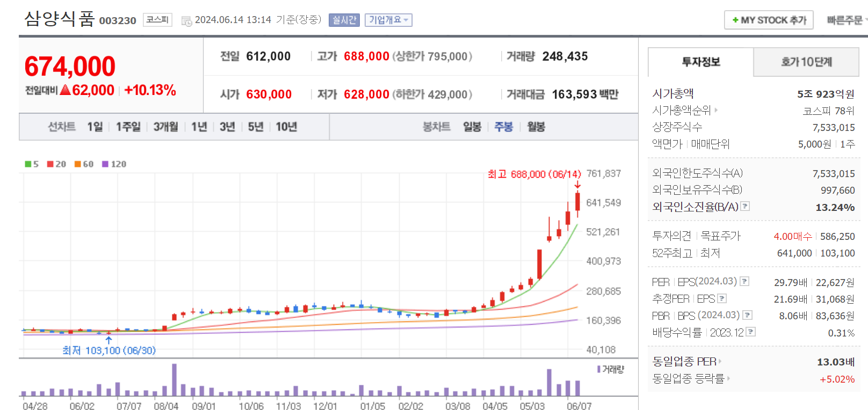Click the red up-triangle price change icon
Viewport: 868px width, 410px height.
pyautogui.click(x=66, y=90)
